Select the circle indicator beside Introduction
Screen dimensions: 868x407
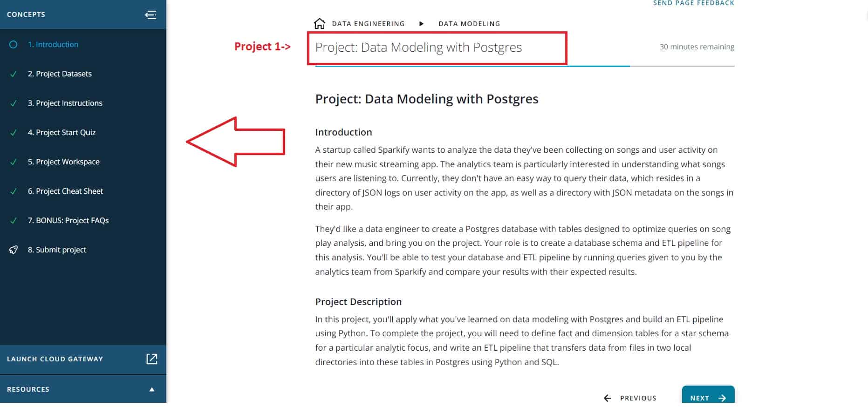(13, 44)
